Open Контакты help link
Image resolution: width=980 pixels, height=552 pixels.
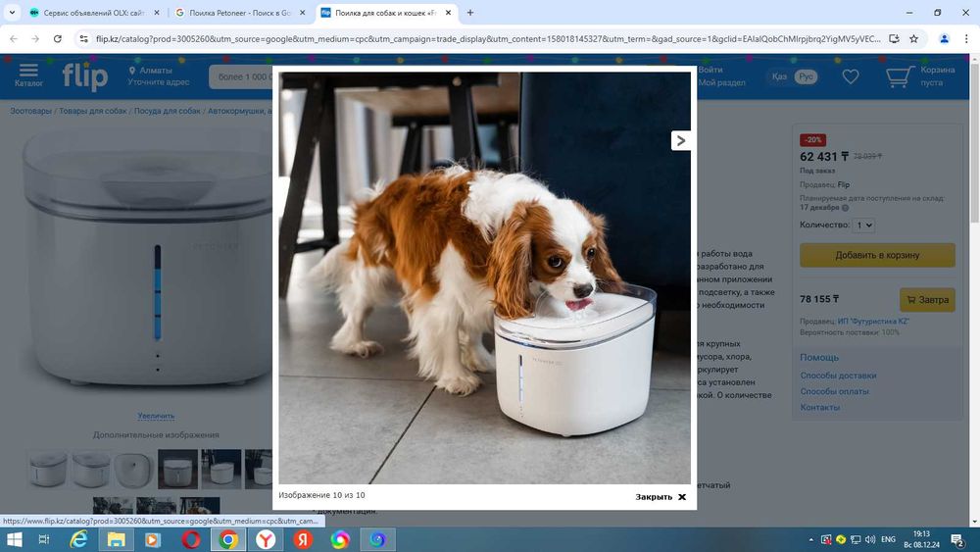coord(820,407)
